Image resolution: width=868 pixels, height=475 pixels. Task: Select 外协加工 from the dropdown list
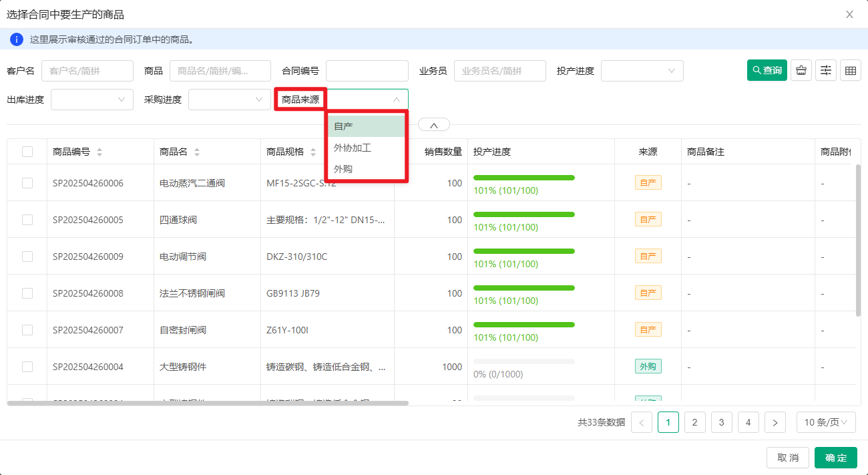pyautogui.click(x=353, y=148)
